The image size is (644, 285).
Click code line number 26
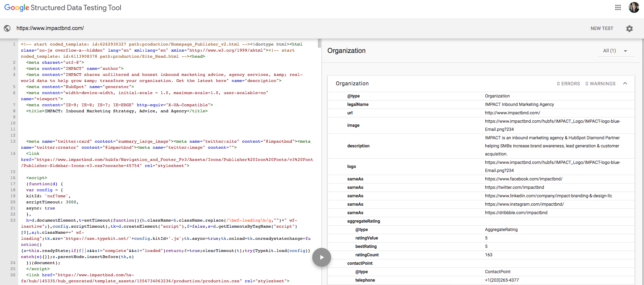click(x=13, y=275)
